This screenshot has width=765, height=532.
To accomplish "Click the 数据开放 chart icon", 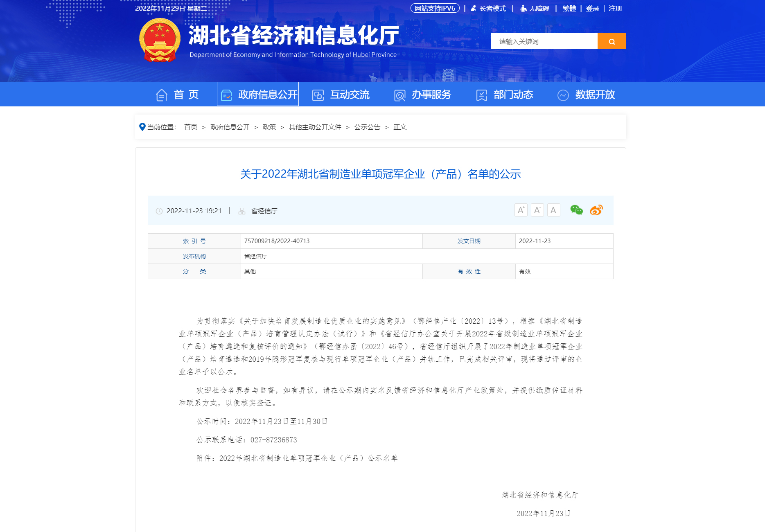I will click(563, 95).
